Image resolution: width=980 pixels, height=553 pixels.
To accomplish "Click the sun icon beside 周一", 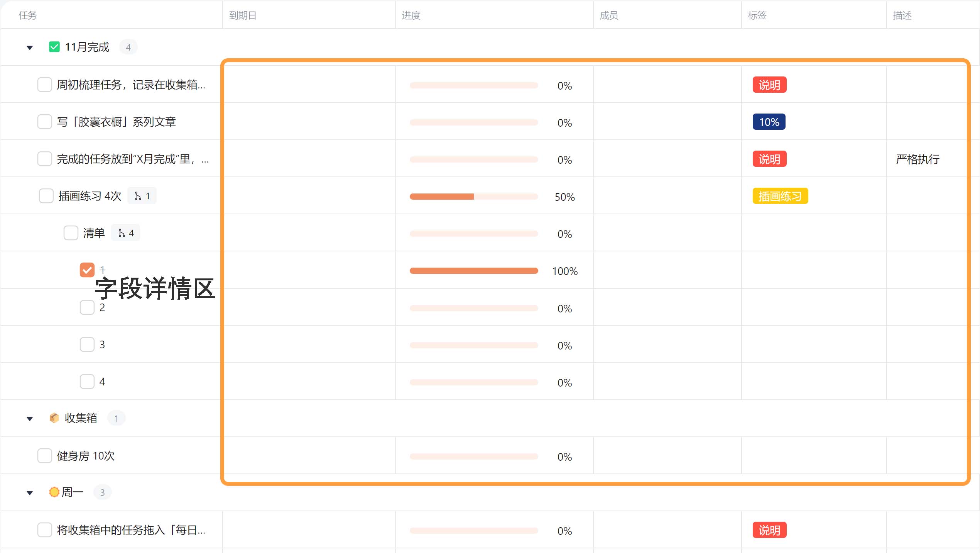I will click(54, 492).
